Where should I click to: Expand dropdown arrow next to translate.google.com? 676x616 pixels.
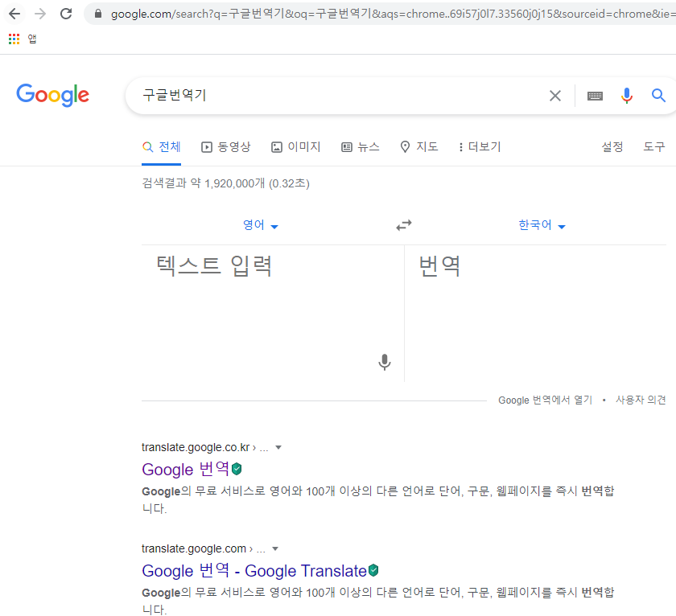(275, 548)
